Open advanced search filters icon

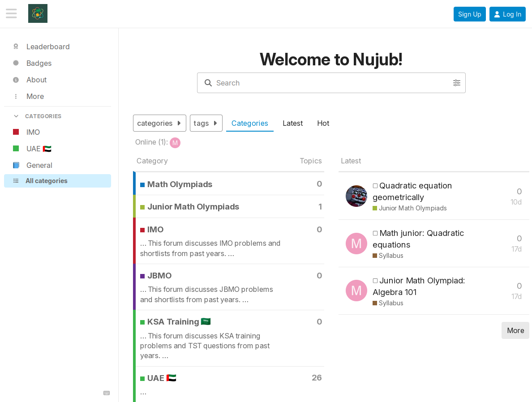click(456, 83)
